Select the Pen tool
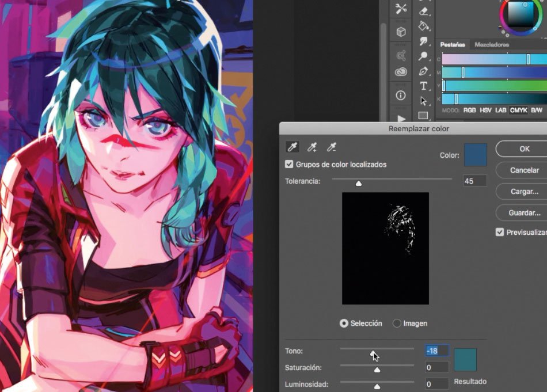Viewport: 547px width, 392px height. coord(424,71)
